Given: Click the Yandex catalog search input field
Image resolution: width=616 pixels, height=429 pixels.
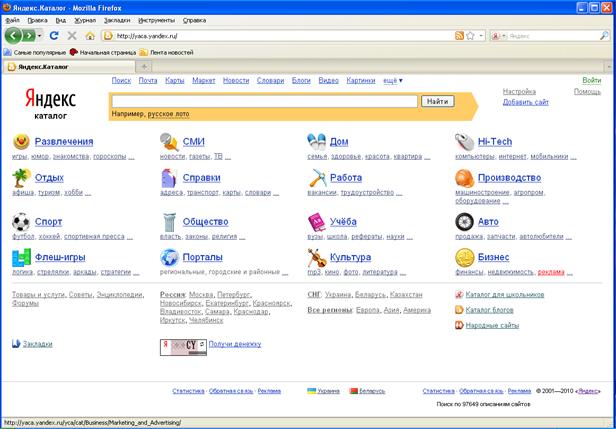Looking at the screenshot, I should pyautogui.click(x=264, y=101).
